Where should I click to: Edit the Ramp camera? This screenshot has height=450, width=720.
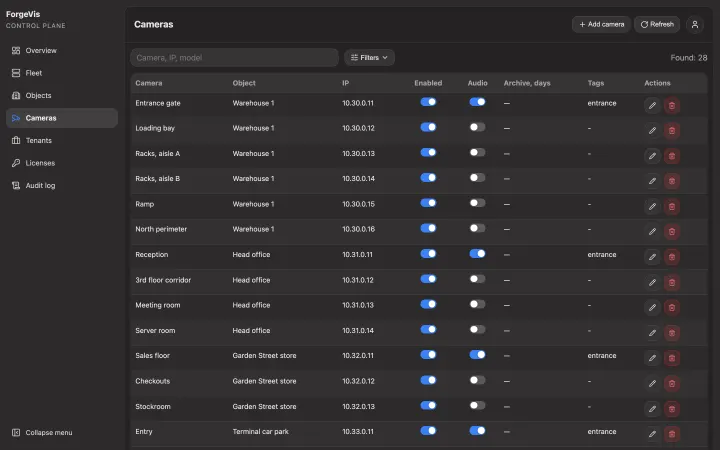(x=652, y=207)
